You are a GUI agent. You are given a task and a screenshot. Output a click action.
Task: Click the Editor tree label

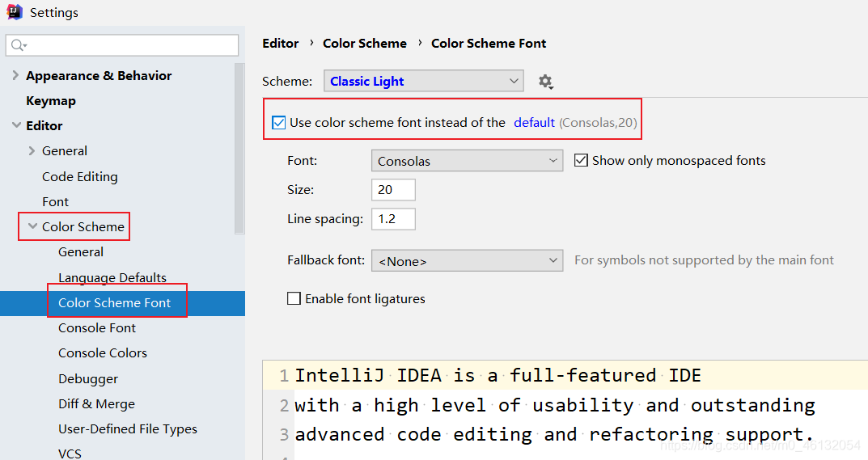pos(44,125)
